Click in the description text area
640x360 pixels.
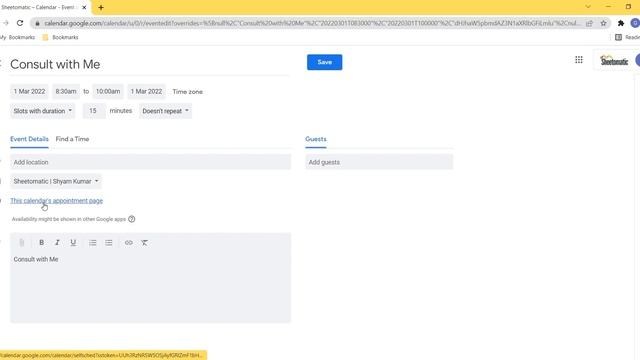tap(151, 287)
